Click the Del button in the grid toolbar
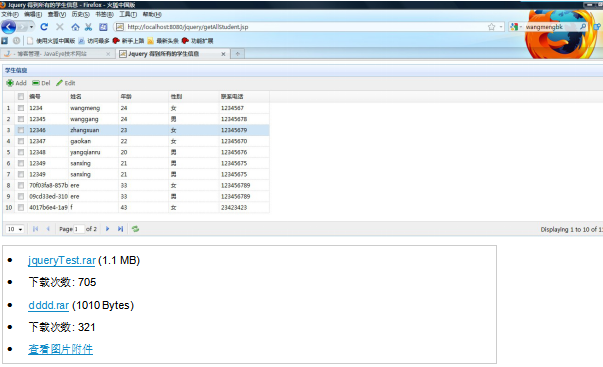 (41, 83)
